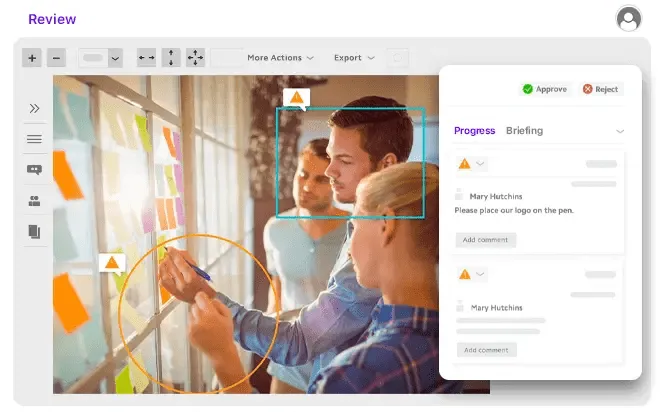
Task: Open the reviewers people icon in sidebar
Action: click(35, 201)
